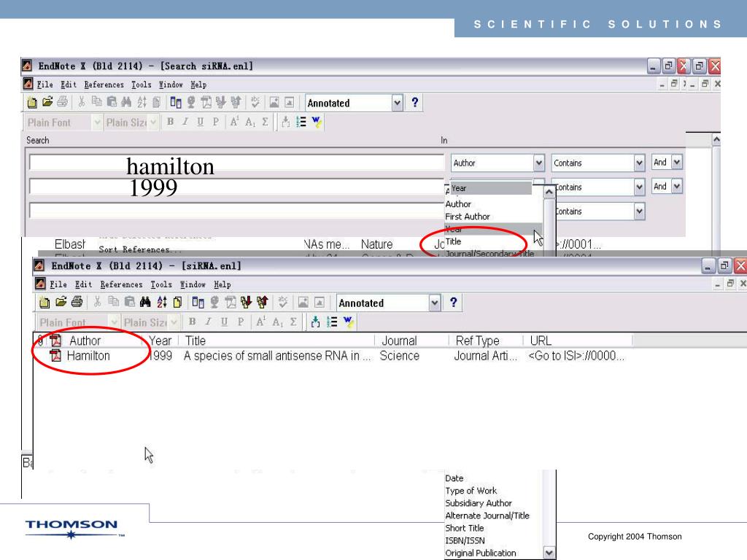Open the first And operator dropdown
The image size is (747, 560).
677,163
